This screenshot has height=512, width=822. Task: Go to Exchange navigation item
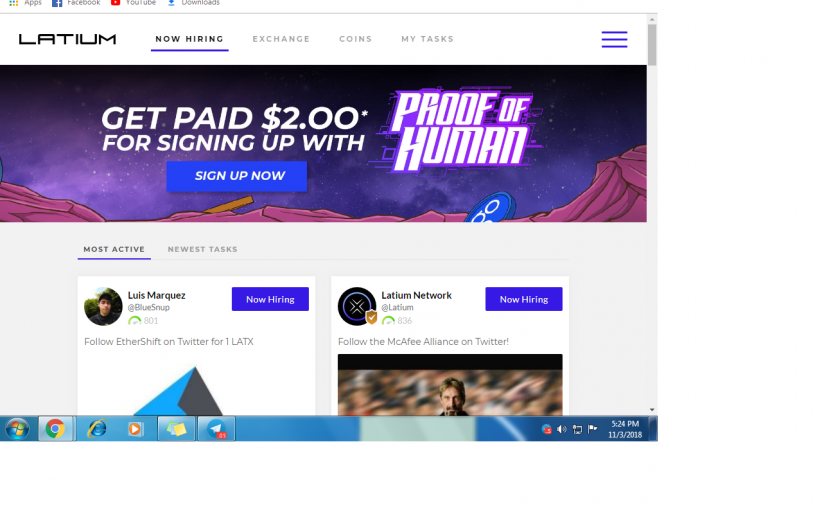(x=282, y=39)
